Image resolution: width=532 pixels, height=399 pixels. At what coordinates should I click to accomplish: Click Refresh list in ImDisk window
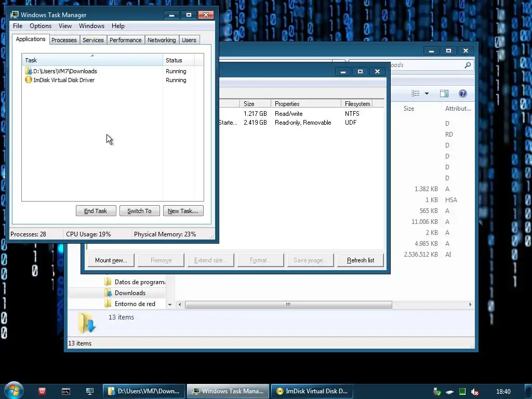coord(361,260)
